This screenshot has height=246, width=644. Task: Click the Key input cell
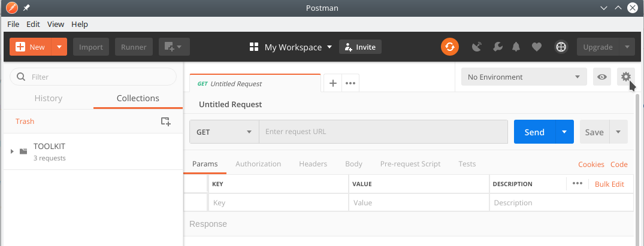(x=279, y=202)
